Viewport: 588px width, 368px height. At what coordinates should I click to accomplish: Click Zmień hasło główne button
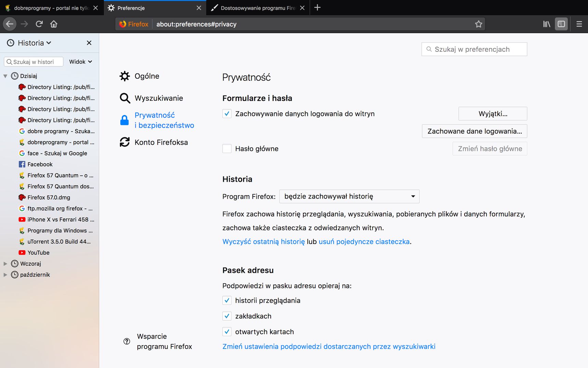490,149
